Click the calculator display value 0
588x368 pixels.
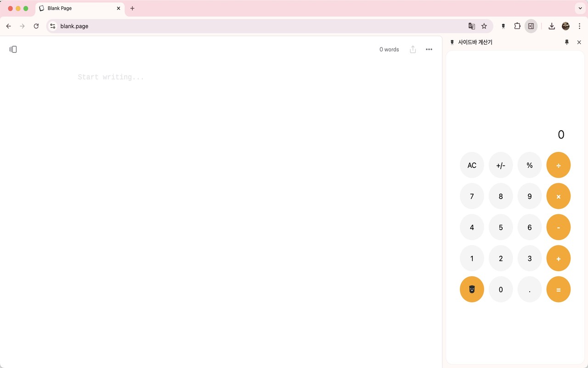(x=561, y=135)
